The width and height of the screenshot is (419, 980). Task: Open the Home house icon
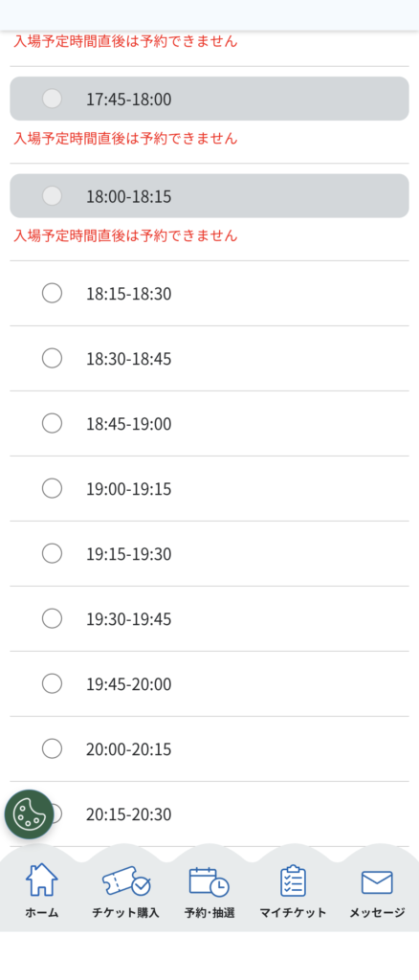pyautogui.click(x=42, y=880)
